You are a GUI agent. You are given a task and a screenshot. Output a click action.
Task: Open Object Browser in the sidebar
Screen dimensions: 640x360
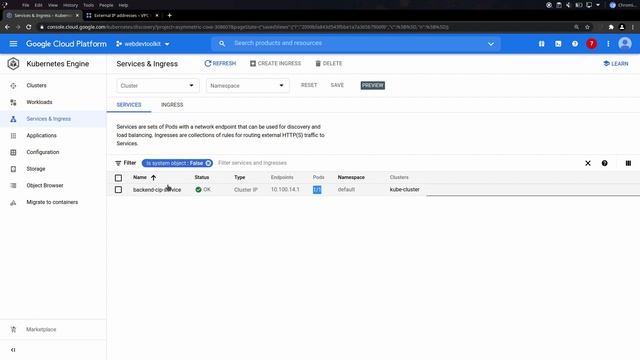tap(45, 185)
